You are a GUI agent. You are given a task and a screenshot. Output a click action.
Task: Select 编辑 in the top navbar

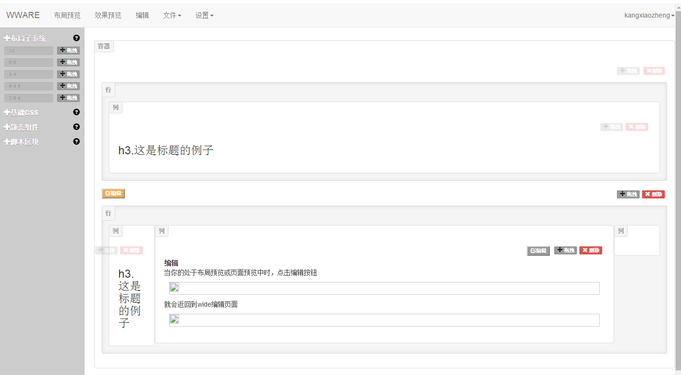[142, 15]
